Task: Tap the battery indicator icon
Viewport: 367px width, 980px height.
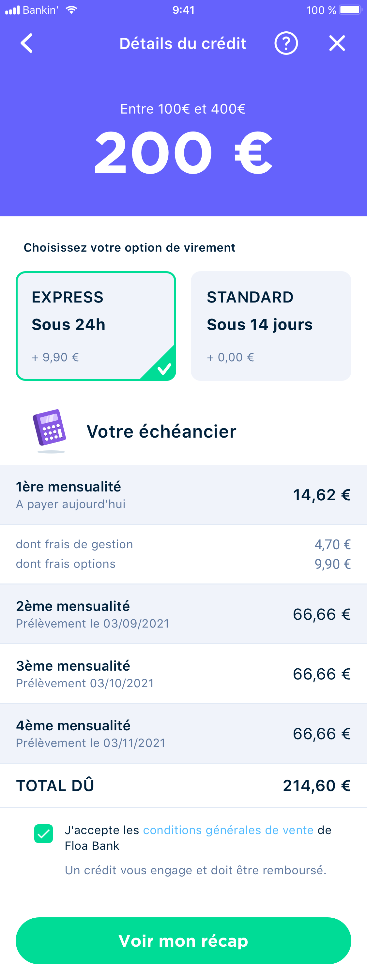Action: (x=351, y=10)
